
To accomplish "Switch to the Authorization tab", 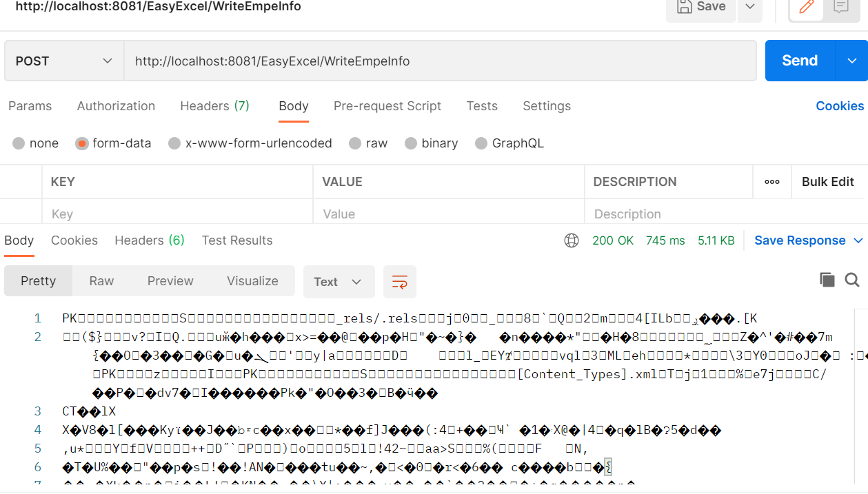I will 116,106.
